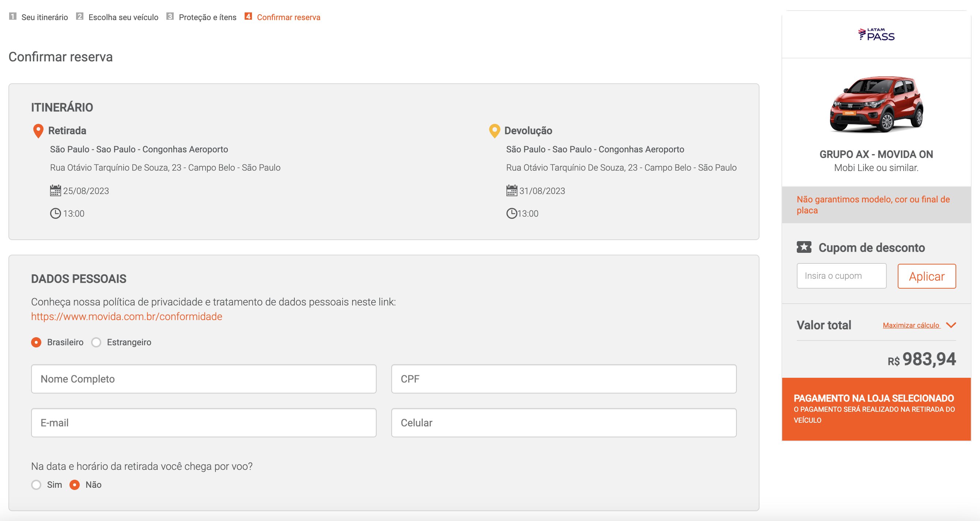980x521 pixels.
Task: Click the step 4 orange number badge
Action: coord(248,16)
